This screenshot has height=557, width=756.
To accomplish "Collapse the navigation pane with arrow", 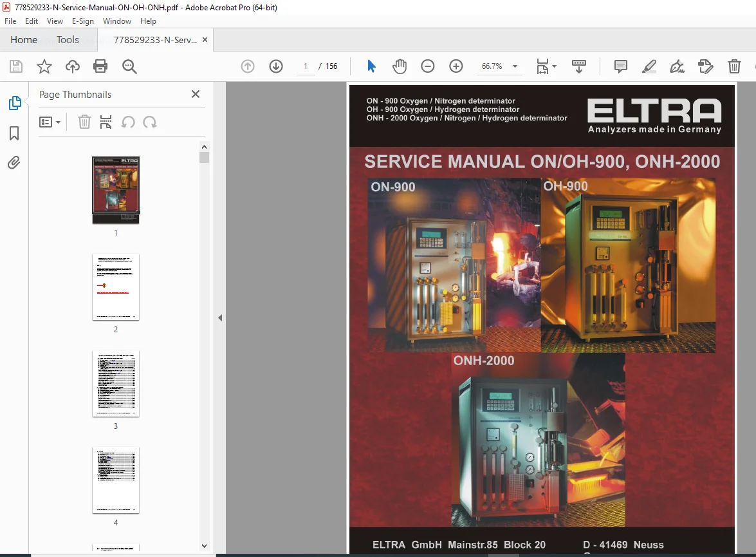I will (x=220, y=317).
